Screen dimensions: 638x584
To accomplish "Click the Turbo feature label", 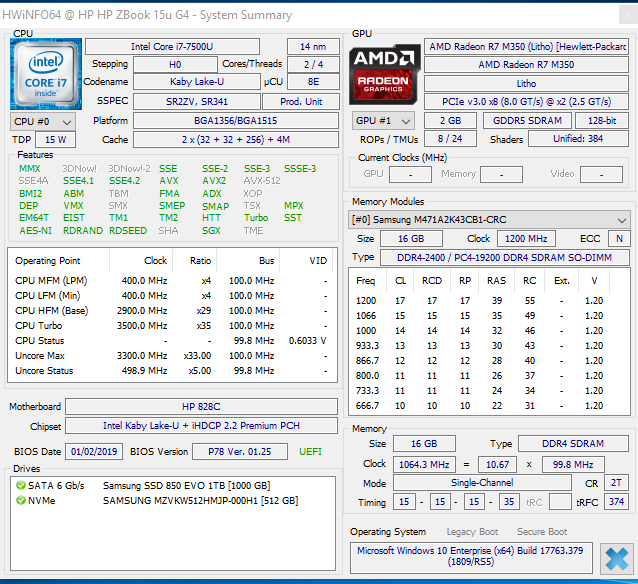I will [256, 218].
